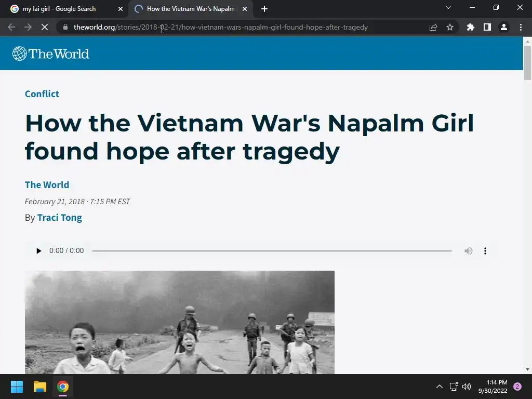Mute the audio player volume
The height and width of the screenshot is (399, 532).
[x=468, y=251]
